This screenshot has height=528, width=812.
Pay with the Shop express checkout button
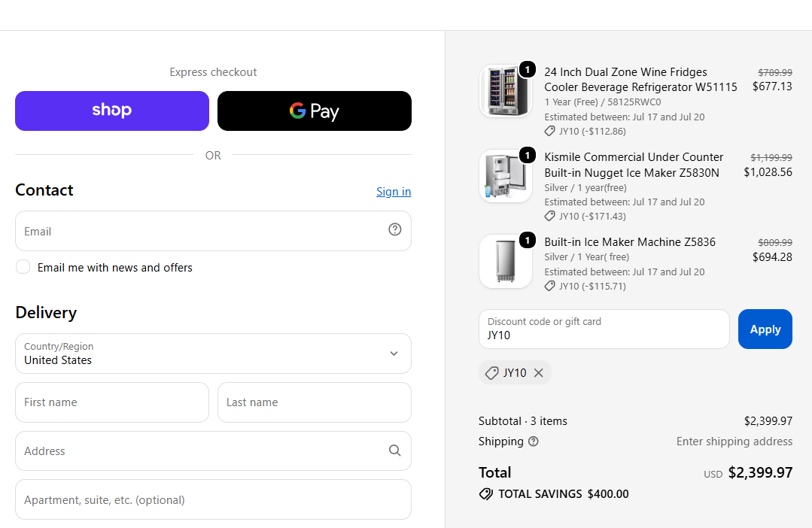pyautogui.click(x=112, y=111)
